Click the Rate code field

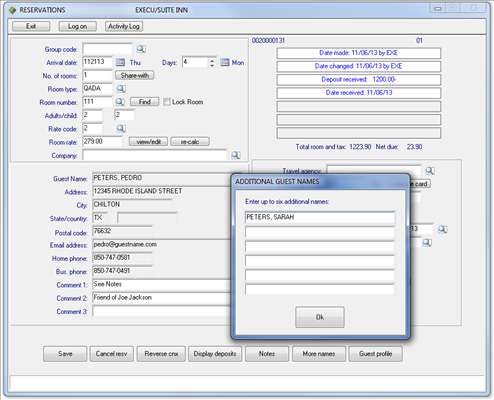(x=92, y=129)
